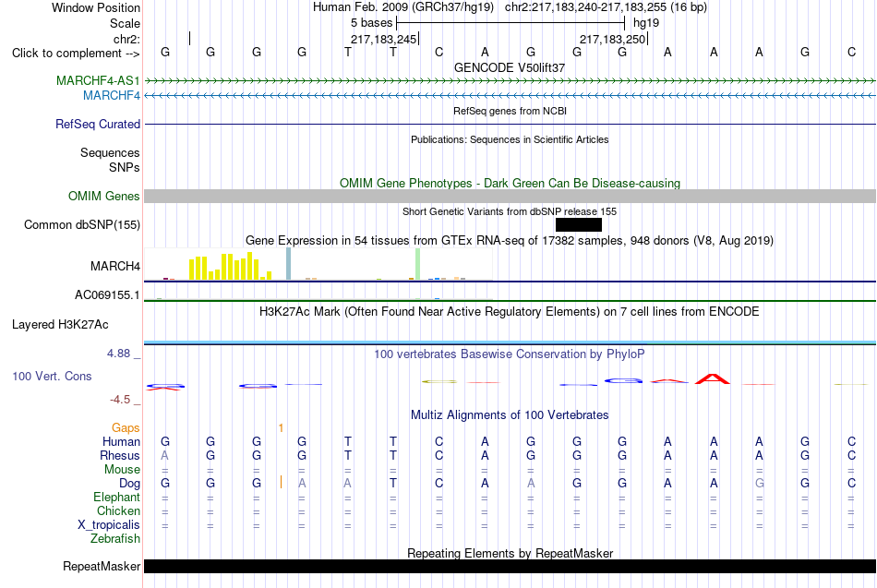Image resolution: width=877 pixels, height=588 pixels.
Task: Select the MARCHF4-AS1 gene track label
Action: (98, 80)
